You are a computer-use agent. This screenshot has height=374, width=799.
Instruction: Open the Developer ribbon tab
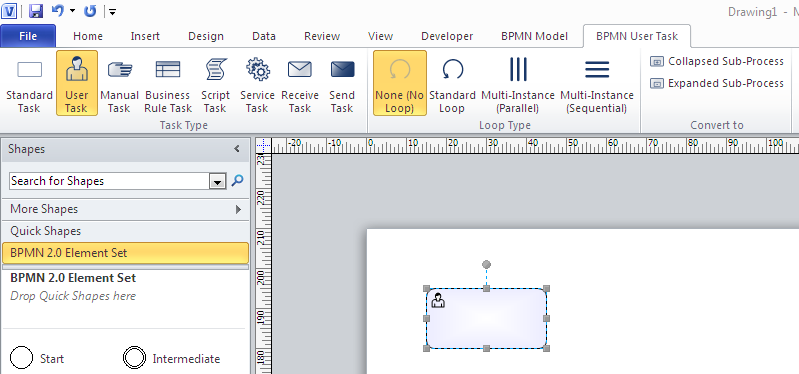click(447, 36)
